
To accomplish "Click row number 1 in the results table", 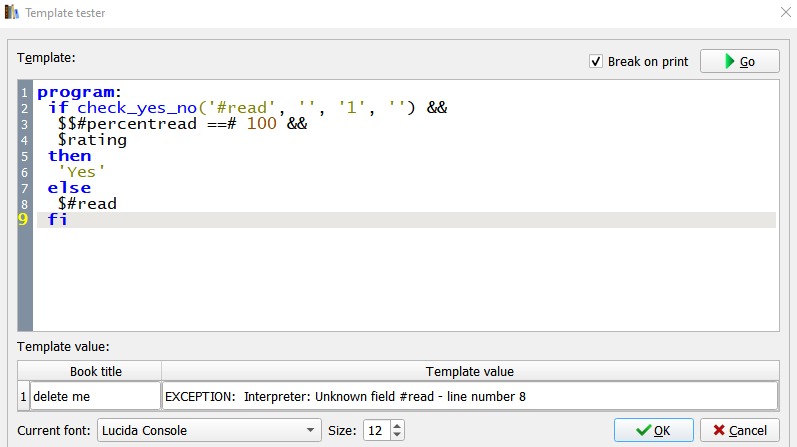I will (x=23, y=396).
